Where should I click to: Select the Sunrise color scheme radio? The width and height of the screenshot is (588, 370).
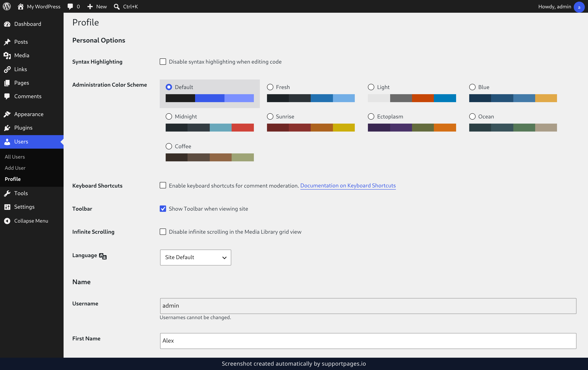(x=270, y=116)
